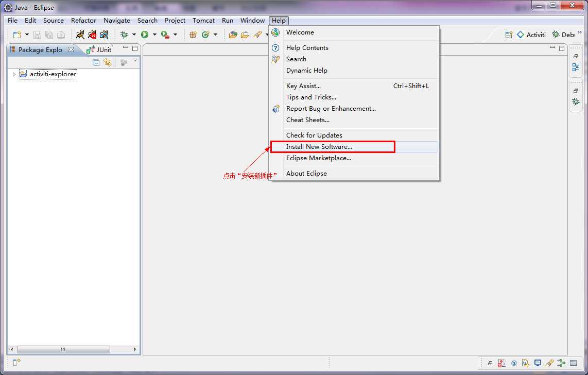Click the green Run button in toolbar
Image resolution: width=588 pixels, height=375 pixels.
click(145, 35)
